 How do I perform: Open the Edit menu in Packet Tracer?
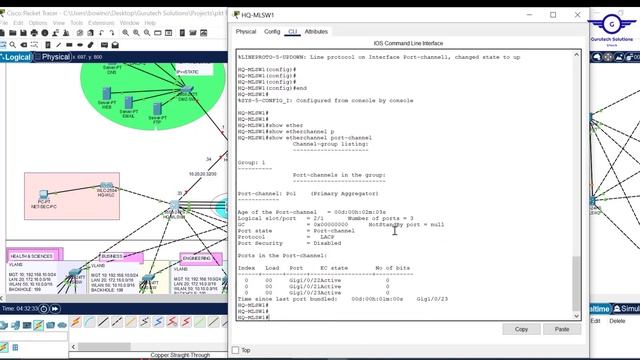pos(18,23)
